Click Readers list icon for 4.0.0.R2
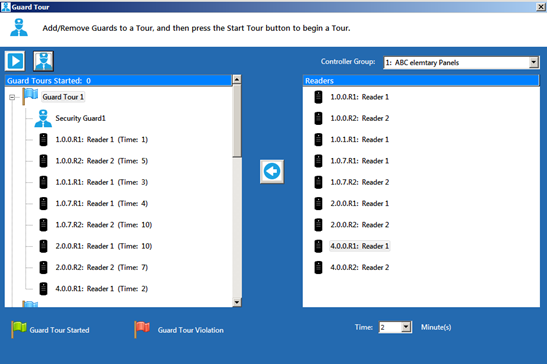547x364 pixels. coord(318,267)
